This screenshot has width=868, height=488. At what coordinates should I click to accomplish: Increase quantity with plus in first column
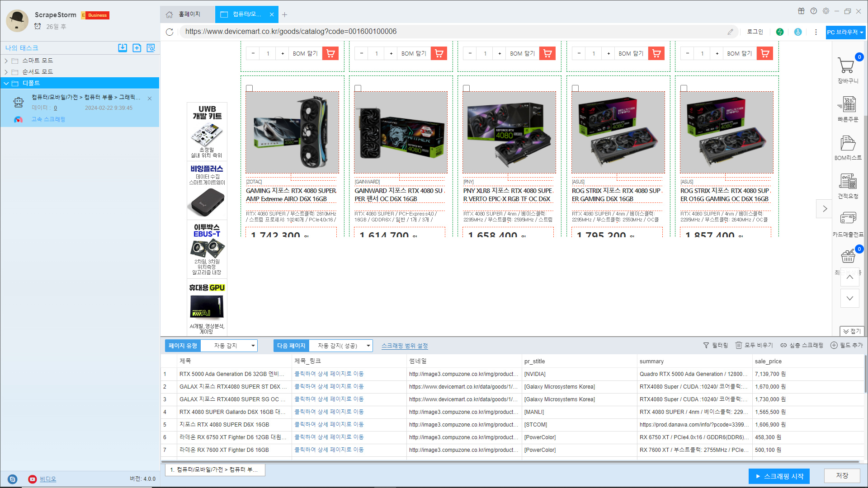(x=283, y=54)
